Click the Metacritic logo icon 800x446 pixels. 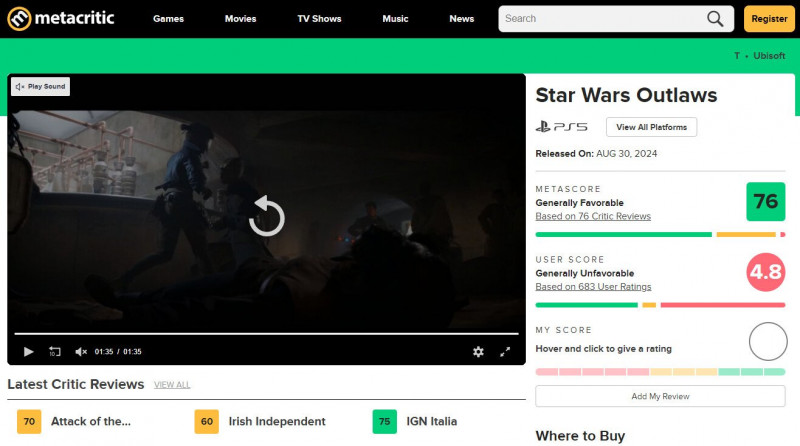(19, 18)
